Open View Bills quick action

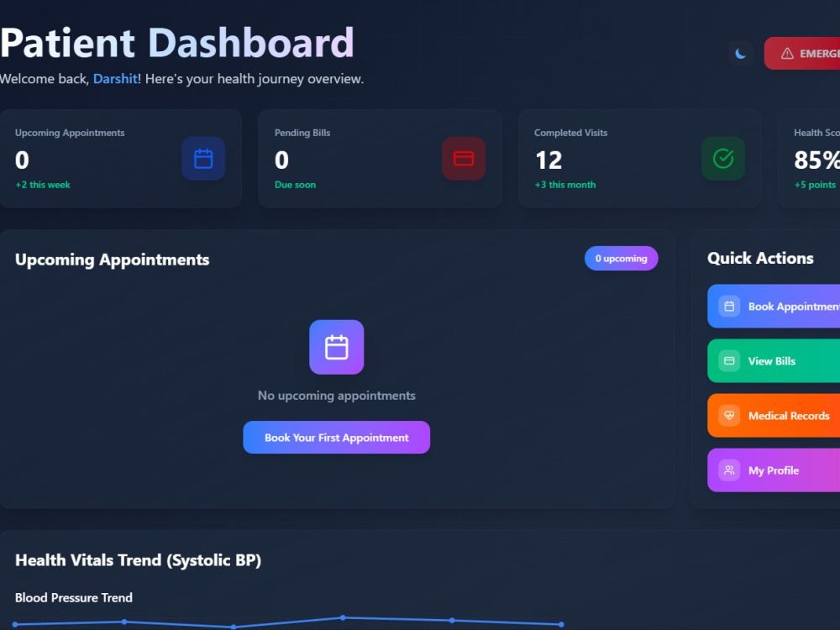coord(774,360)
